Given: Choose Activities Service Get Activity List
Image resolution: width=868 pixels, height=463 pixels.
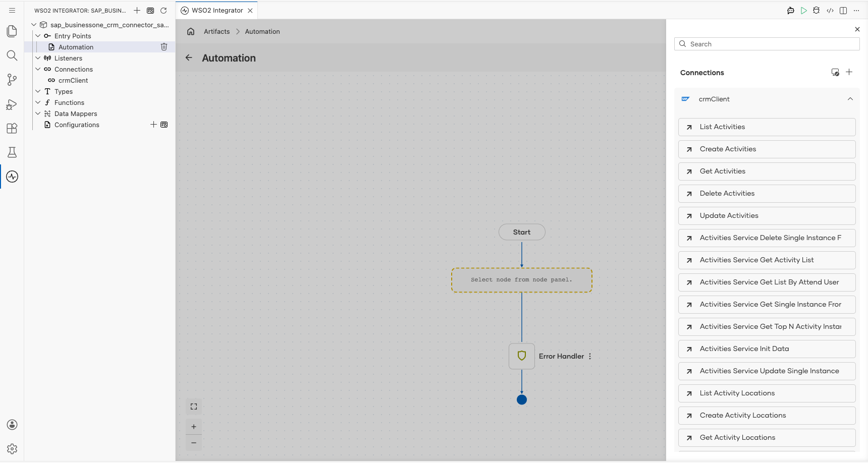Looking at the screenshot, I should pos(767,260).
